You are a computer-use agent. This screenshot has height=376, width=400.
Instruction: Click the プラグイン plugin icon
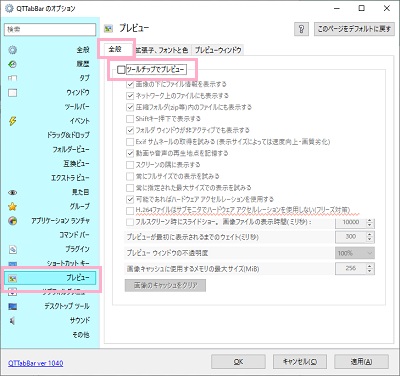(x=12, y=249)
